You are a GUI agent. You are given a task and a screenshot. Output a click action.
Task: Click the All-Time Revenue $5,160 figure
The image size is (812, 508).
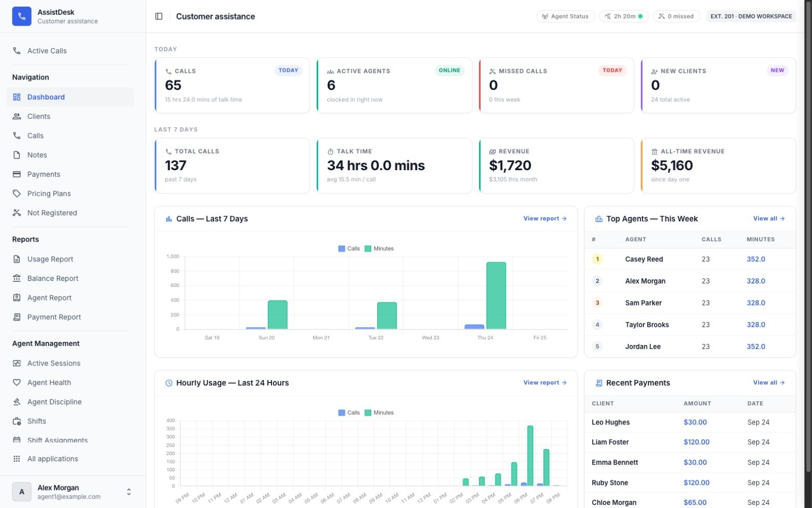point(672,166)
